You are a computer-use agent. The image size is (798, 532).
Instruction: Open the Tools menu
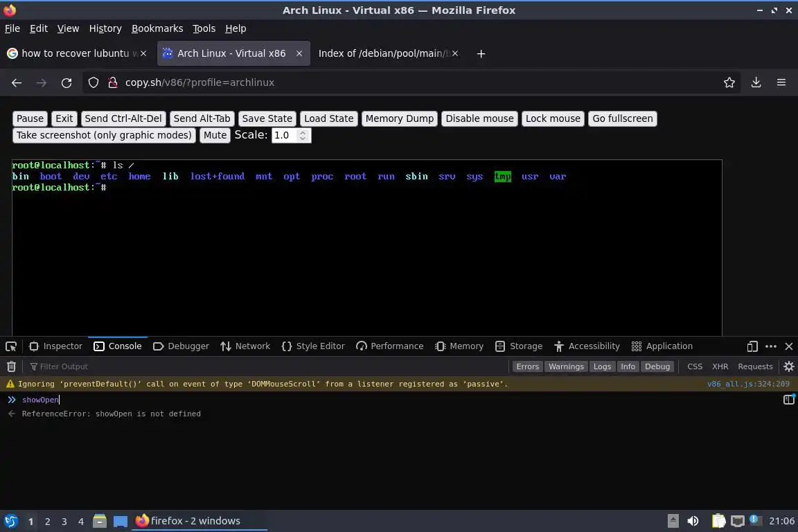(x=204, y=28)
